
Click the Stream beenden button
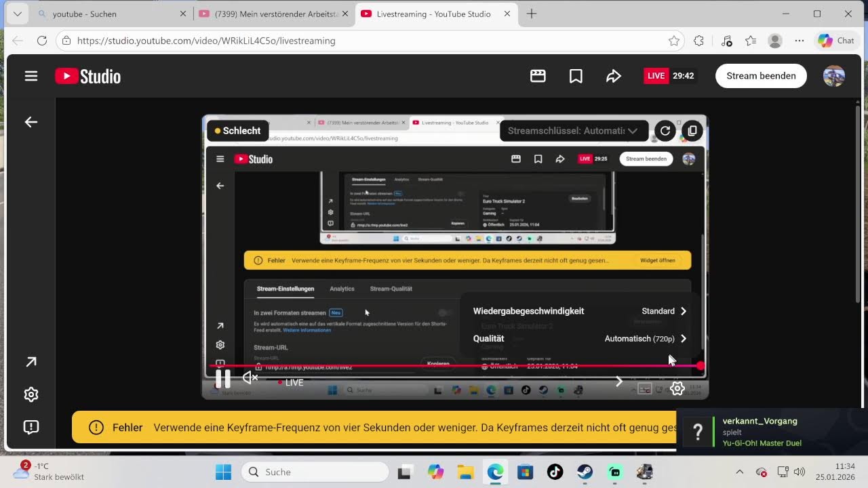(x=761, y=76)
